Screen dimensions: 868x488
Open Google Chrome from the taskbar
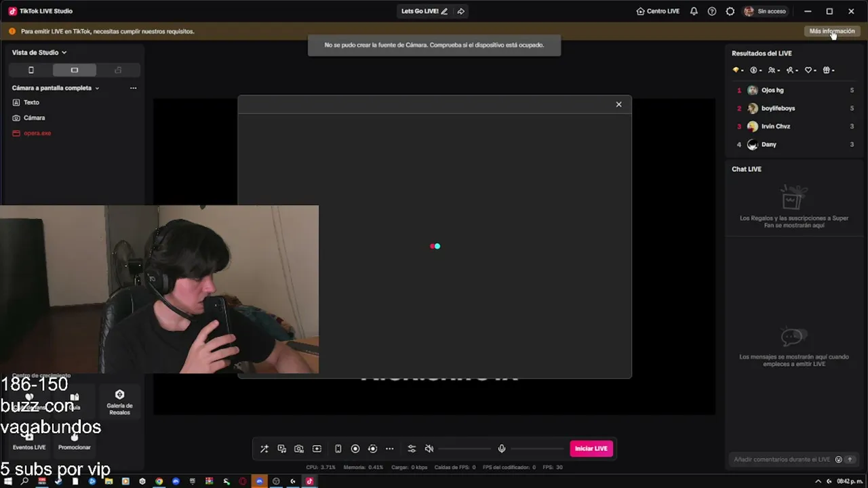tap(159, 481)
